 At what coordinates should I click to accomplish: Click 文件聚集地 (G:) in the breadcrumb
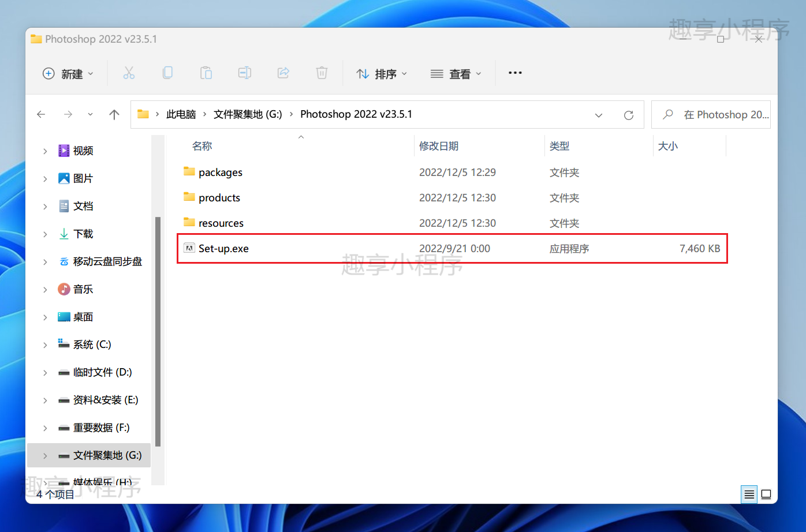[248, 114]
